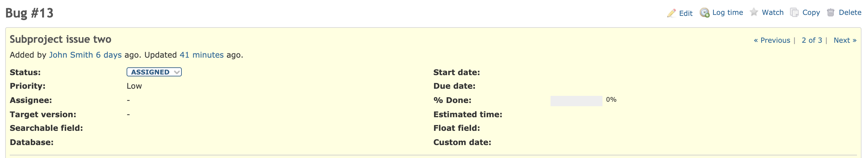This screenshot has width=868, height=158.
Task: Open John Smith's user profile link
Action: 71,55
